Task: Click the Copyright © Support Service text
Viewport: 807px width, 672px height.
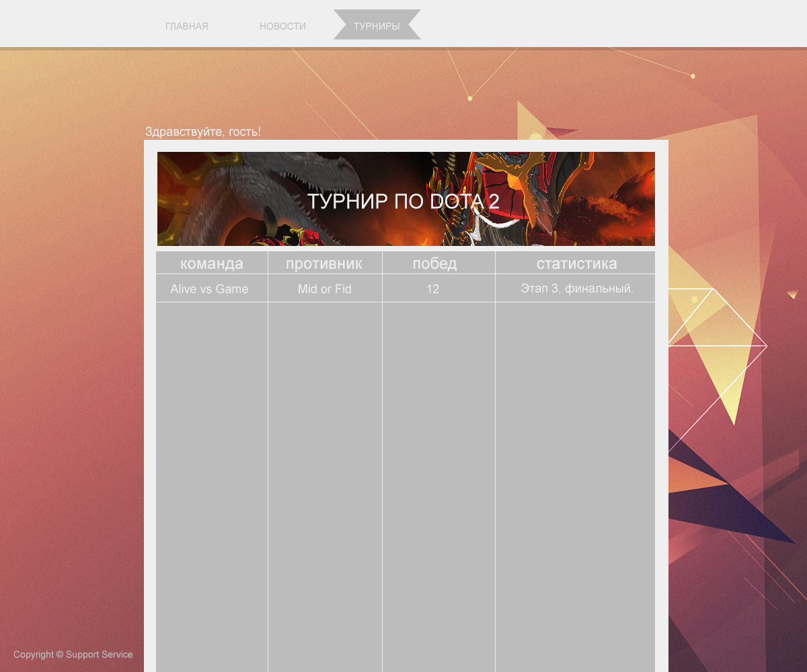Action: pos(73,655)
